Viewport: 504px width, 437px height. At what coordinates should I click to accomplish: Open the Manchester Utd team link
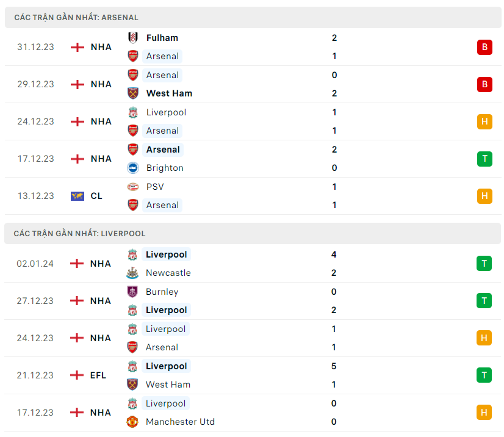click(180, 422)
